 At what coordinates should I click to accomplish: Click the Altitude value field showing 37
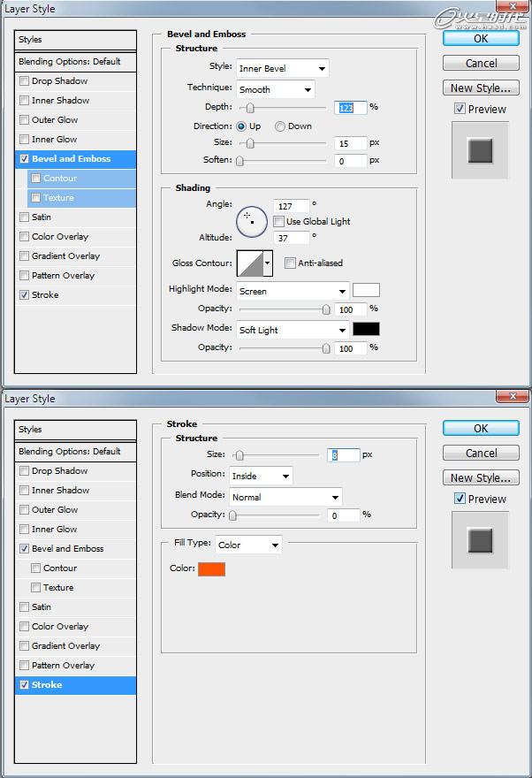coord(291,238)
